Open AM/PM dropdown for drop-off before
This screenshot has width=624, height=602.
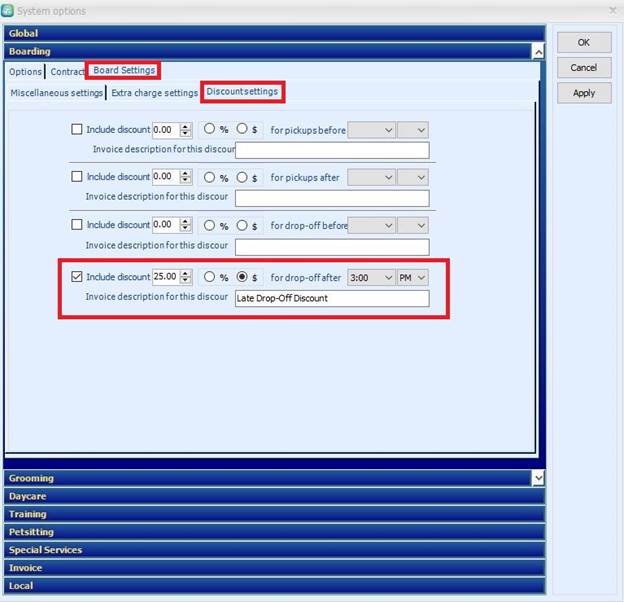(413, 226)
